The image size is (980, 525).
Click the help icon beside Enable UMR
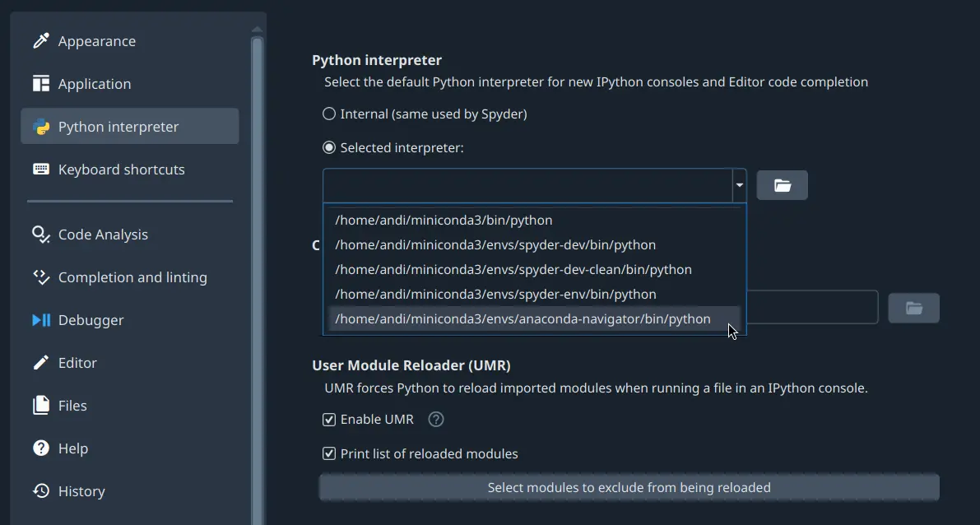click(435, 420)
